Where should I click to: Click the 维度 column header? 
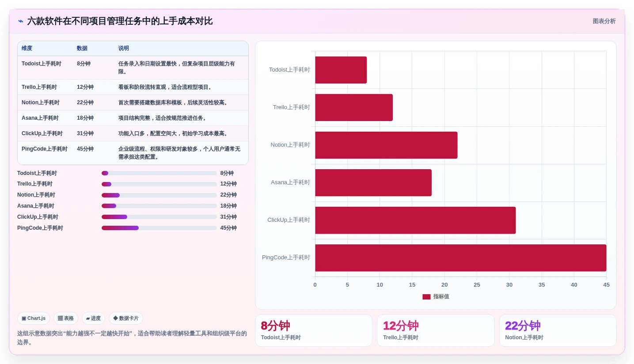coord(27,48)
